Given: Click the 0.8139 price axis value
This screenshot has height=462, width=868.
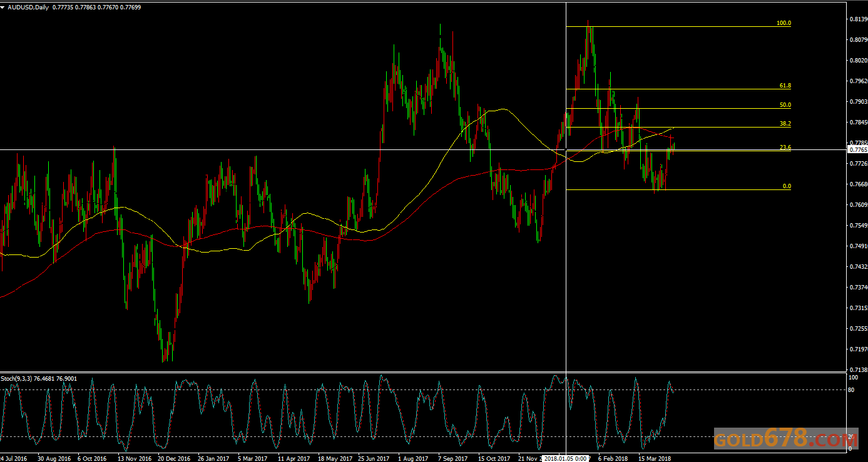Looking at the screenshot, I should tap(858, 19).
